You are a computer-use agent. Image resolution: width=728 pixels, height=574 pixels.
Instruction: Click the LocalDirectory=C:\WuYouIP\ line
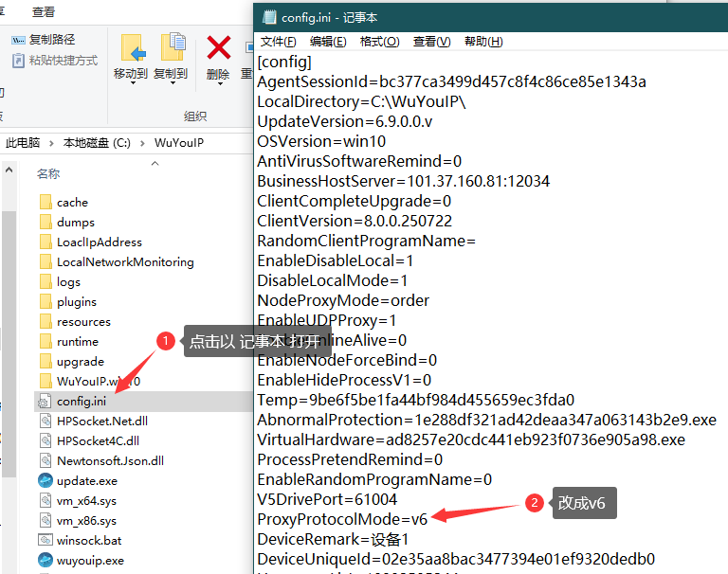pos(362,101)
